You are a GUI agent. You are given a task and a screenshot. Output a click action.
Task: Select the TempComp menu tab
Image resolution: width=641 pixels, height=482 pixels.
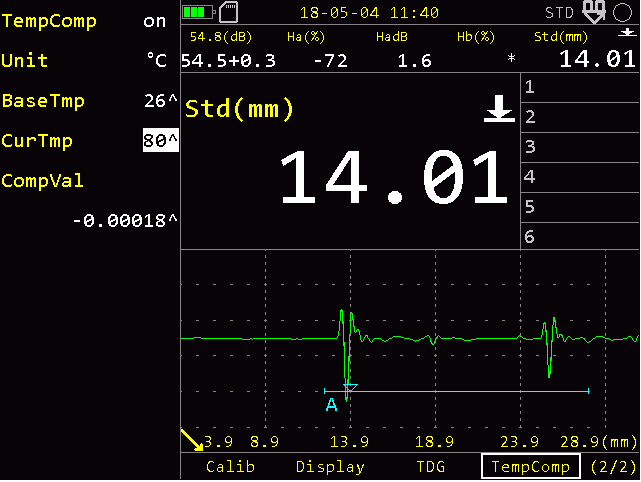click(531, 466)
